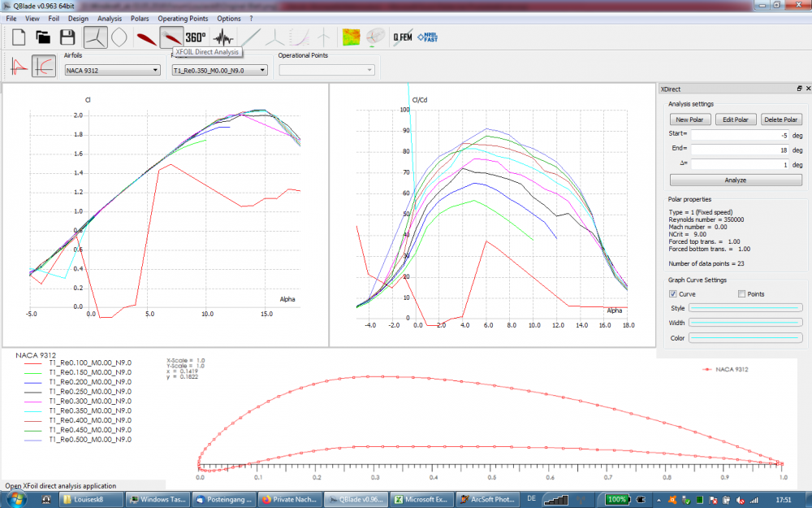812x508 pixels.
Task: Click the Save project floppy disk icon
Action: point(67,37)
